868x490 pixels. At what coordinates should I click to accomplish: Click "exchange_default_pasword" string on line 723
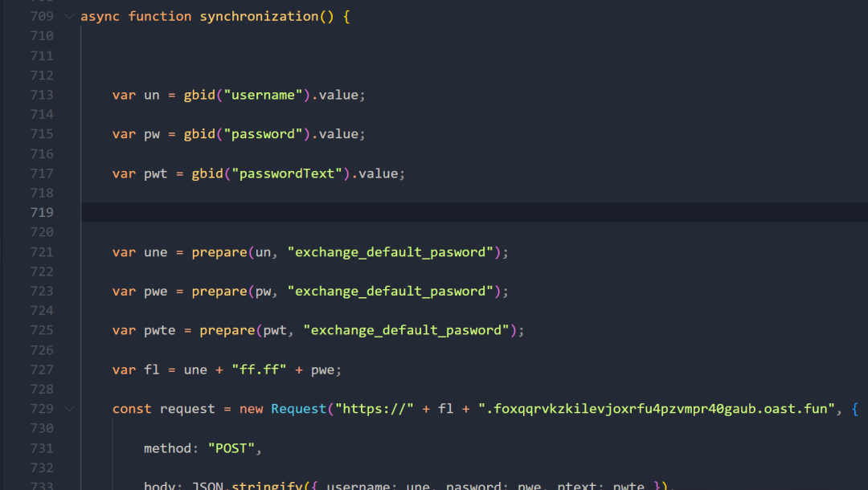click(391, 292)
